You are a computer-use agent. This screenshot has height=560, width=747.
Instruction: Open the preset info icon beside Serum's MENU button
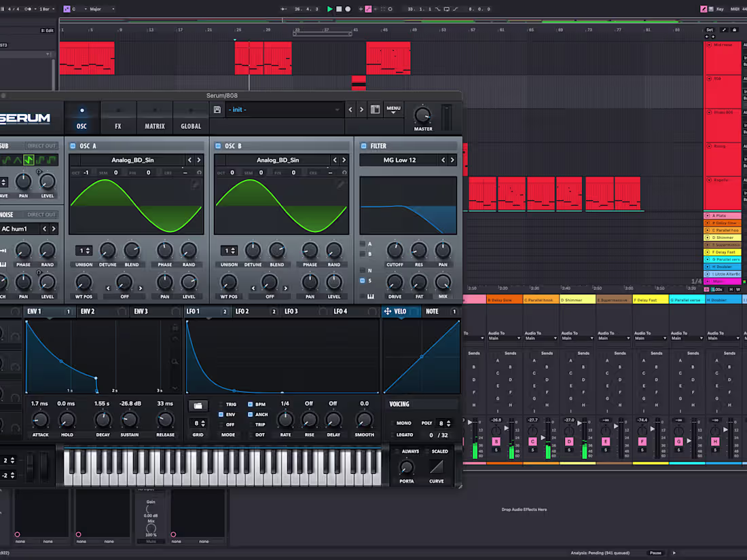tap(375, 109)
